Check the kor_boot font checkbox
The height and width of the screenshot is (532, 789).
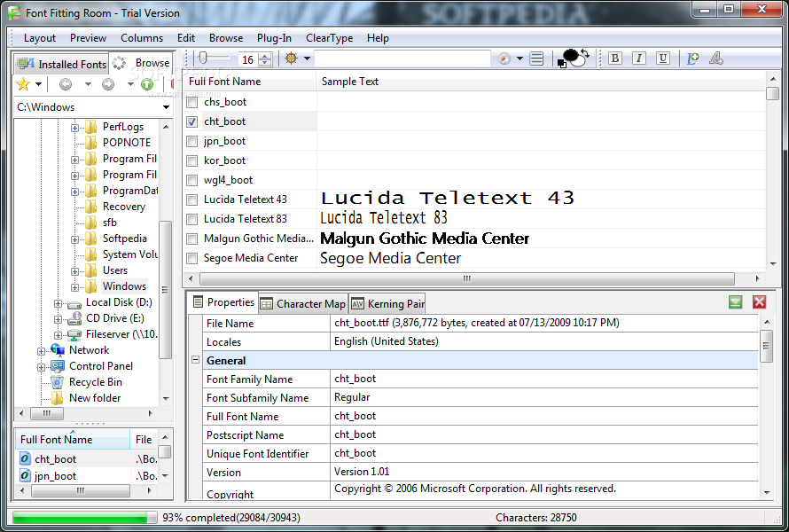click(191, 161)
